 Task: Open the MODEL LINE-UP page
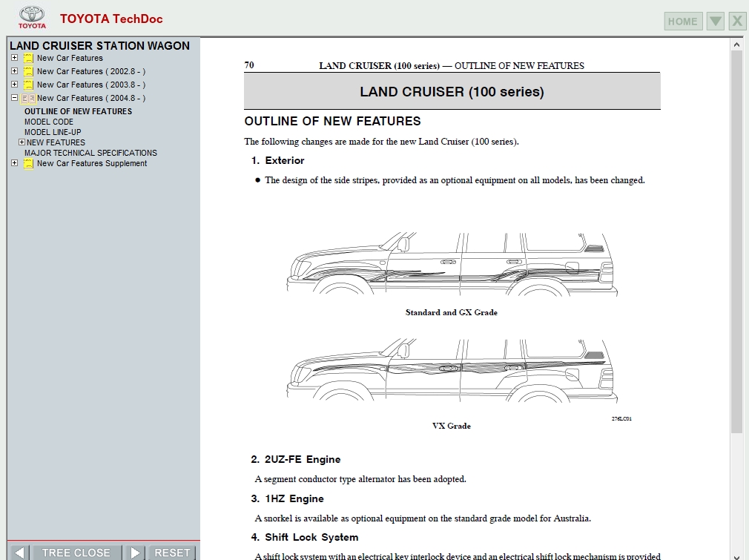click(53, 132)
